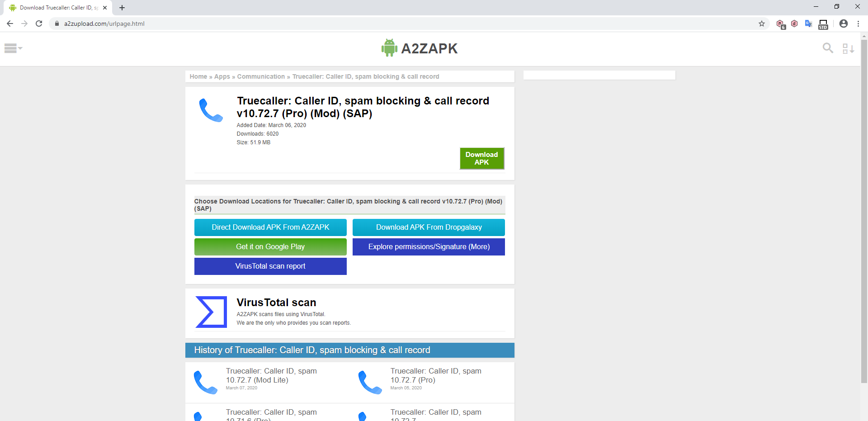Open the sidebar menu icon top left
Image resolution: width=868 pixels, height=421 pixels.
pos(11,47)
